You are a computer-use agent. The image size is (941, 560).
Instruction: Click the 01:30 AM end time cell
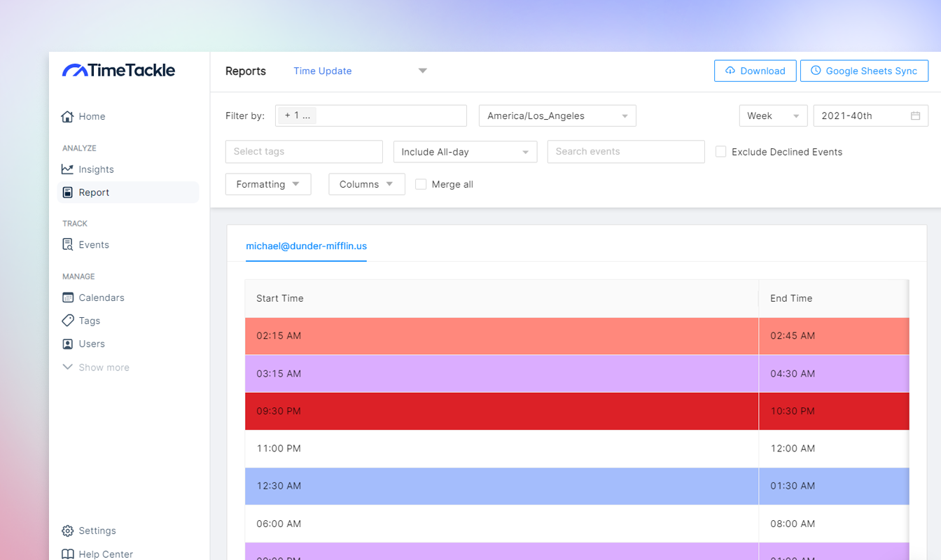pos(834,486)
